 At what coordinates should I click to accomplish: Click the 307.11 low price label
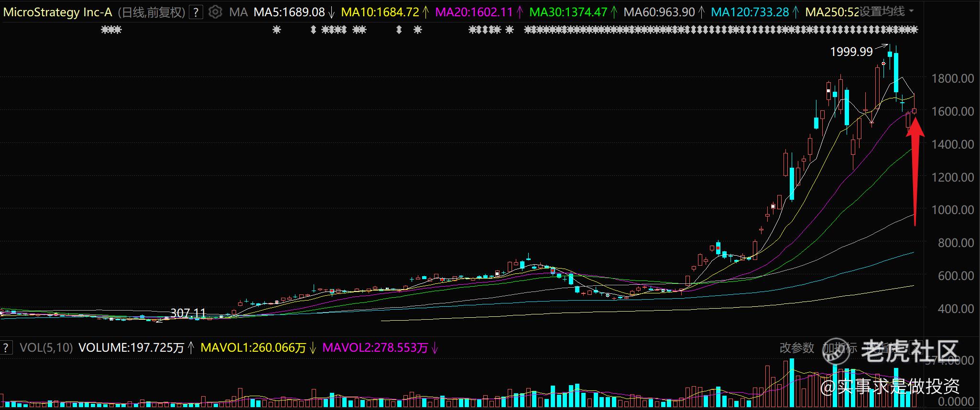(x=188, y=313)
